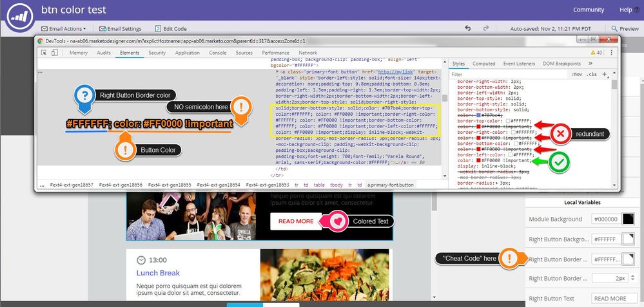
Task: Open the Computed styles tab
Action: pos(484,64)
